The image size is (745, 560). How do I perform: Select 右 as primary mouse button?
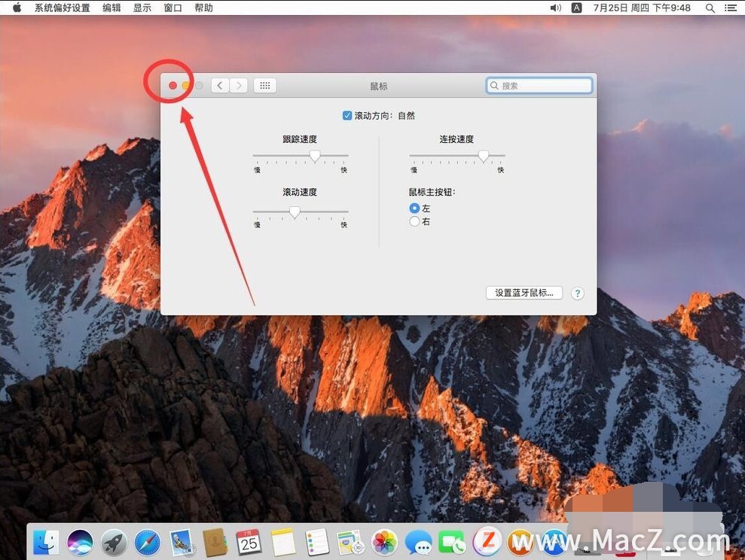point(414,221)
